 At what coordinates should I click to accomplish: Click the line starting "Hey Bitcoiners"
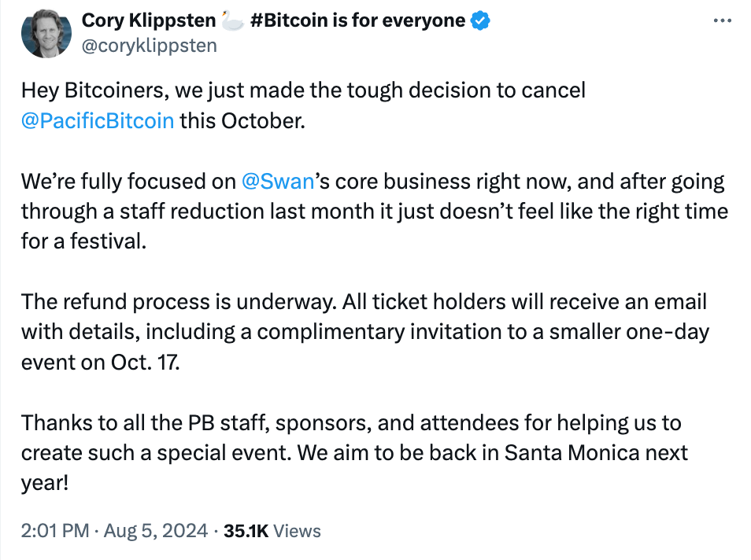(x=303, y=90)
